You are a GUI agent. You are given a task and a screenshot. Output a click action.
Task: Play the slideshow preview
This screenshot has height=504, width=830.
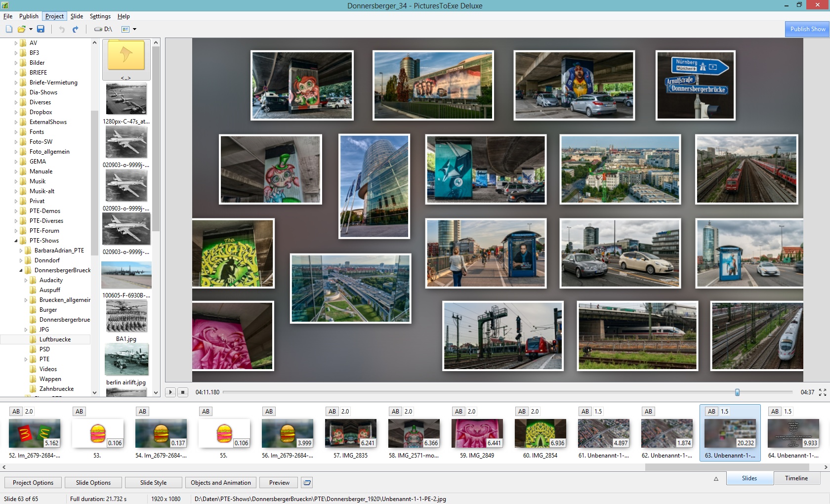coord(170,392)
